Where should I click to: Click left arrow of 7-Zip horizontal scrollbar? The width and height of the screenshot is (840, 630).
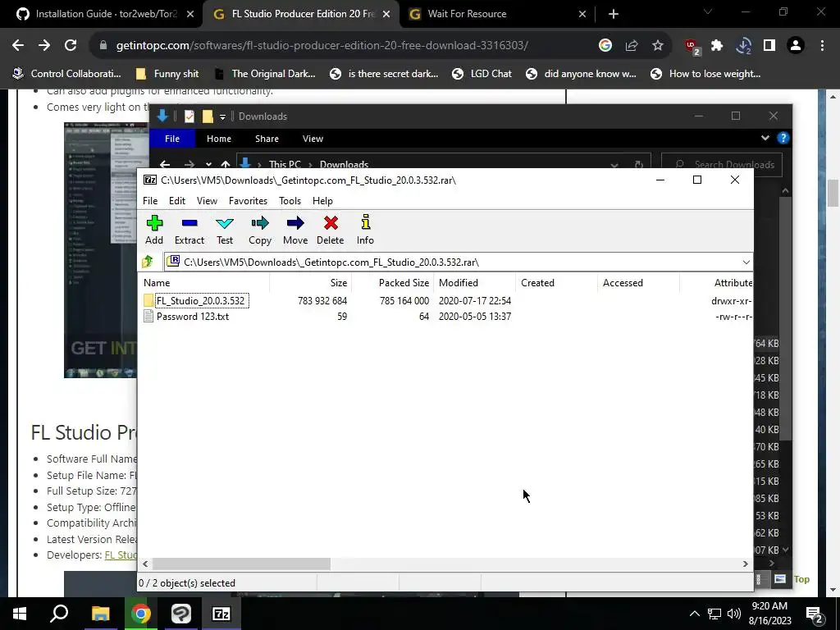(145, 564)
